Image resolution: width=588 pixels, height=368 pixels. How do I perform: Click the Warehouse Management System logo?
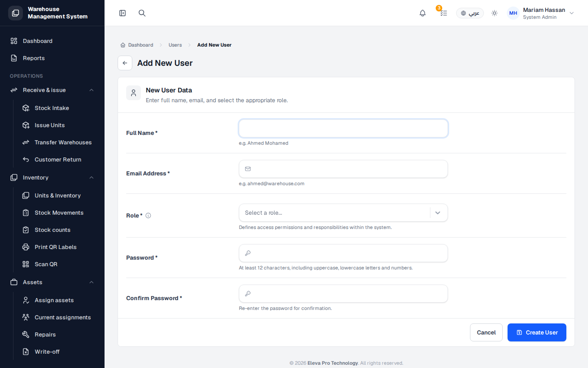pos(16,13)
